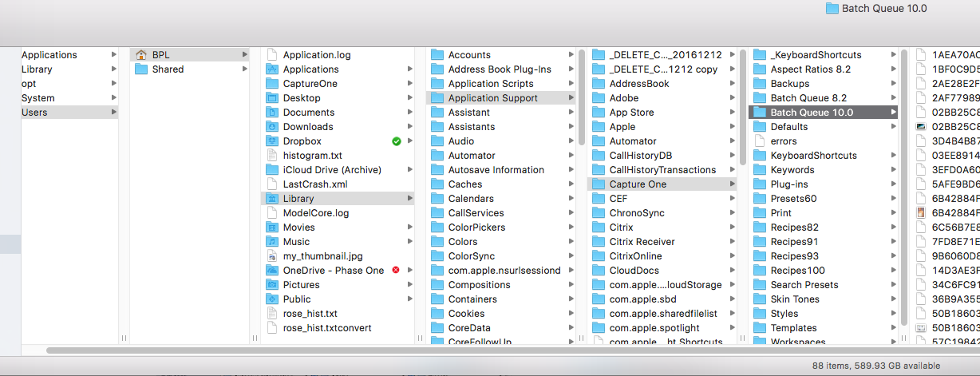Viewport: 980px width, 376px height.
Task: Expand the Application Support folder arrow
Action: pyautogui.click(x=571, y=98)
